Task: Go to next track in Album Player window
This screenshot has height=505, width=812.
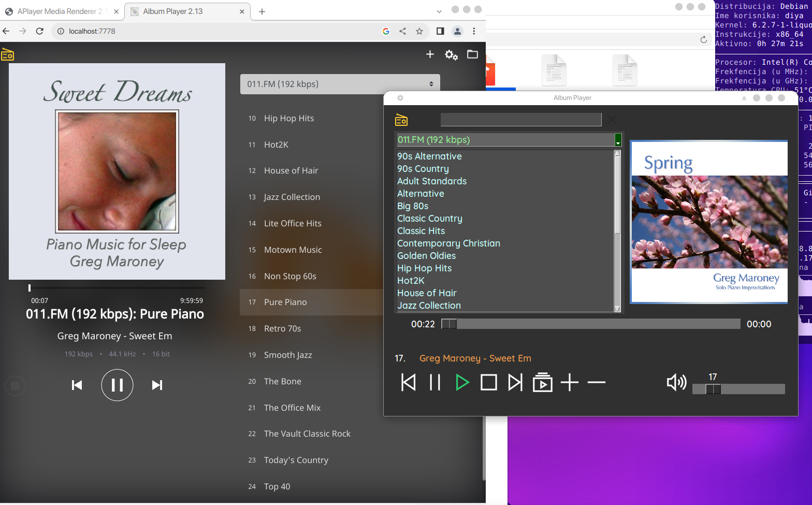Action: (x=515, y=383)
